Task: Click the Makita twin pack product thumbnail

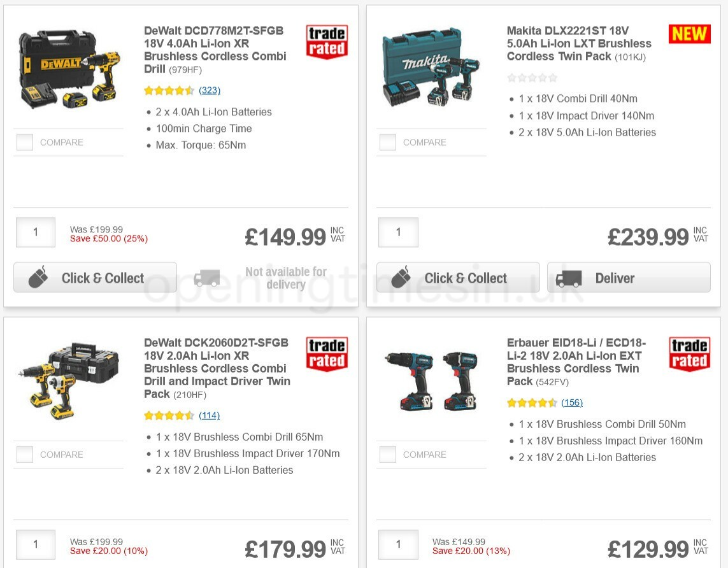Action: (431, 67)
